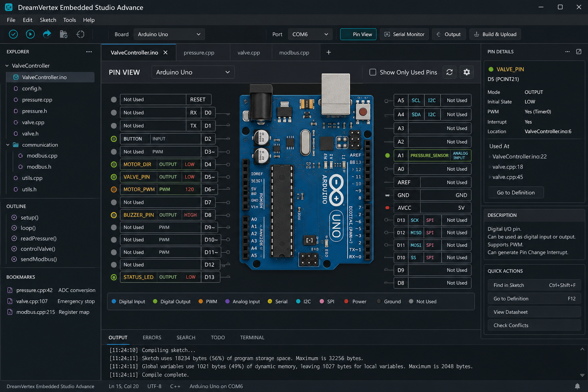Click the Upload arrow toolbar icon
The width and height of the screenshot is (588, 392).
pyautogui.click(x=47, y=34)
